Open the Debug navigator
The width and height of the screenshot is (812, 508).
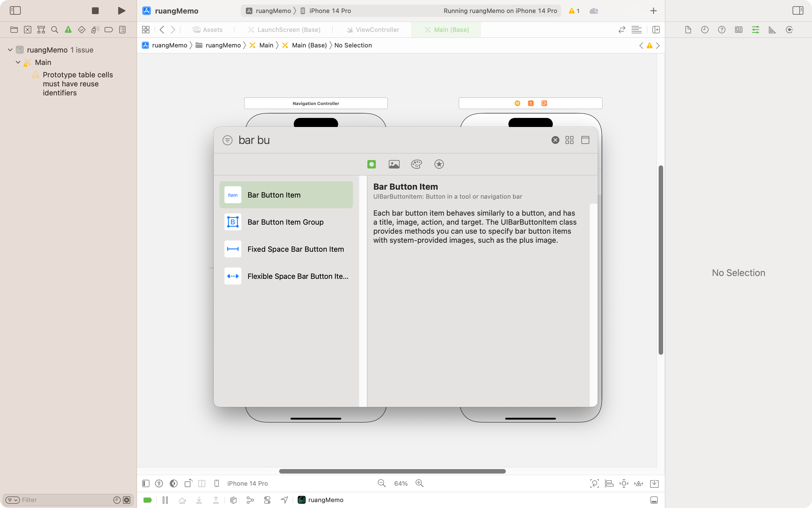pyautogui.click(x=95, y=30)
